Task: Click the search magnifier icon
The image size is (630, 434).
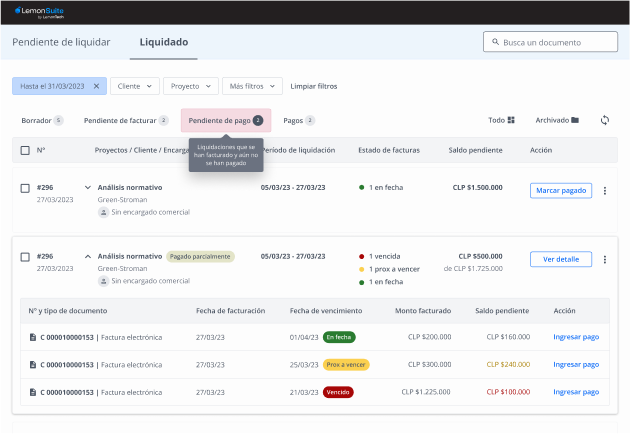Action: [495, 42]
